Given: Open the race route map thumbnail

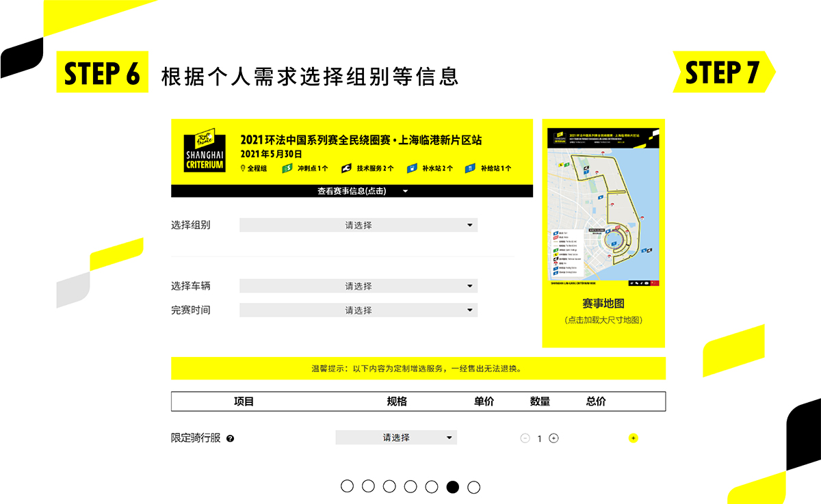Looking at the screenshot, I should (x=603, y=207).
